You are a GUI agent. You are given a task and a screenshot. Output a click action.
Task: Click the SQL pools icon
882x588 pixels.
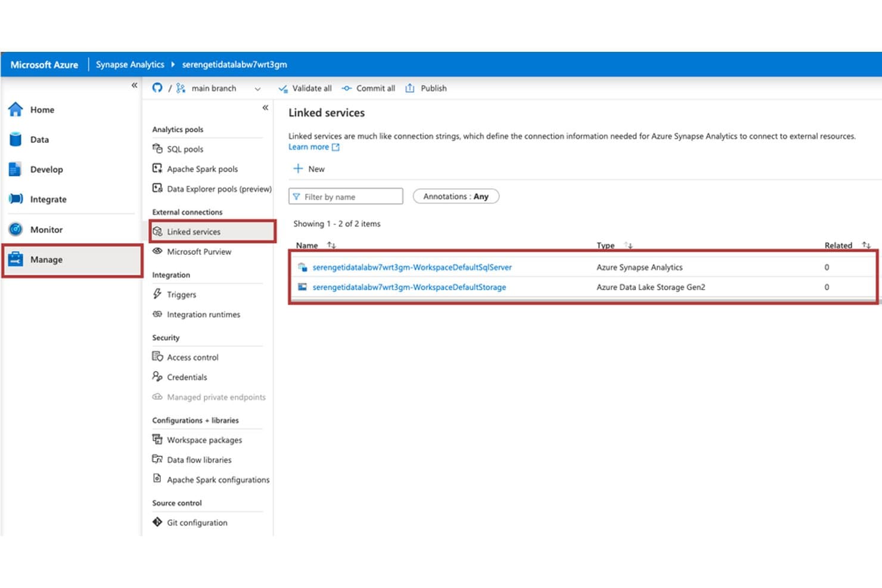[x=157, y=148]
